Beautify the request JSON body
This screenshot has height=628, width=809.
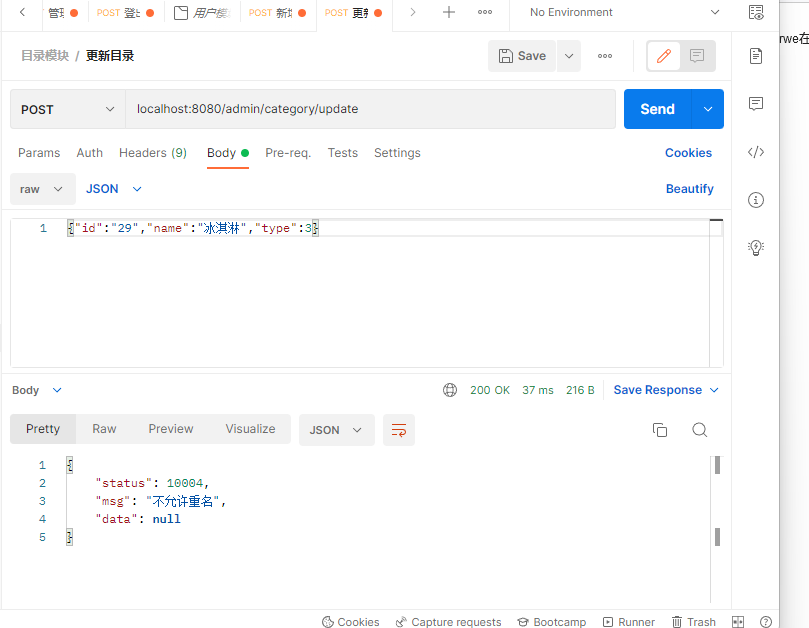(690, 189)
